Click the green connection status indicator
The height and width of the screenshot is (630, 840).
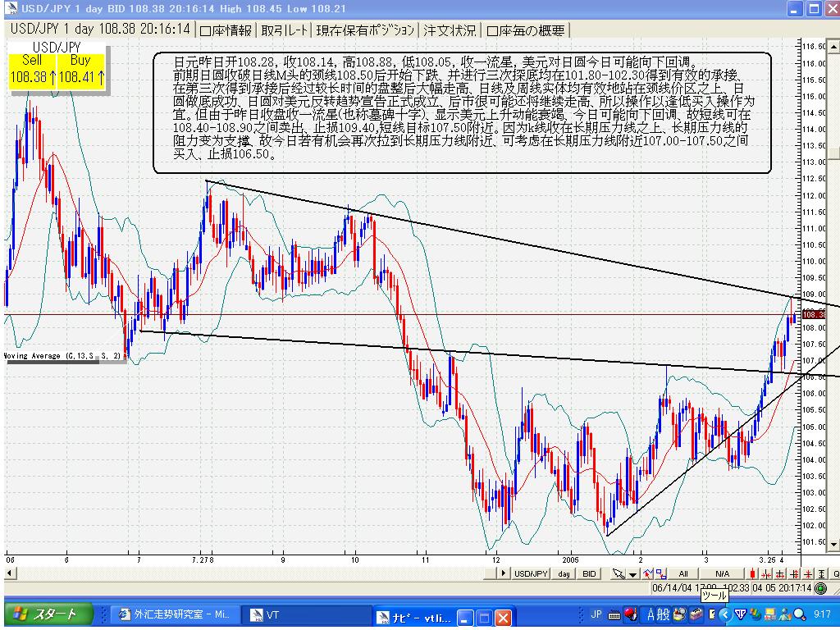[x=820, y=588]
